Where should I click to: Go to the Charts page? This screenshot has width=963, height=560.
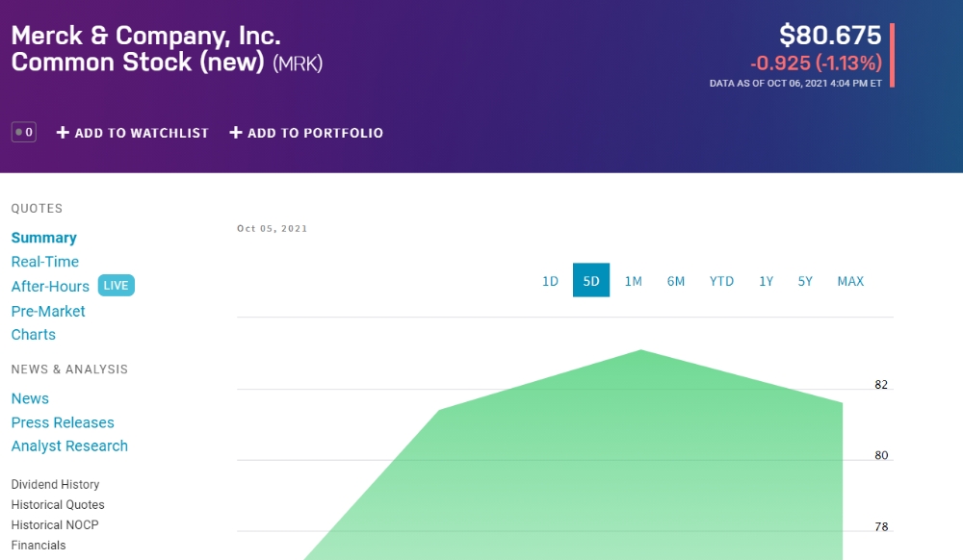point(33,334)
